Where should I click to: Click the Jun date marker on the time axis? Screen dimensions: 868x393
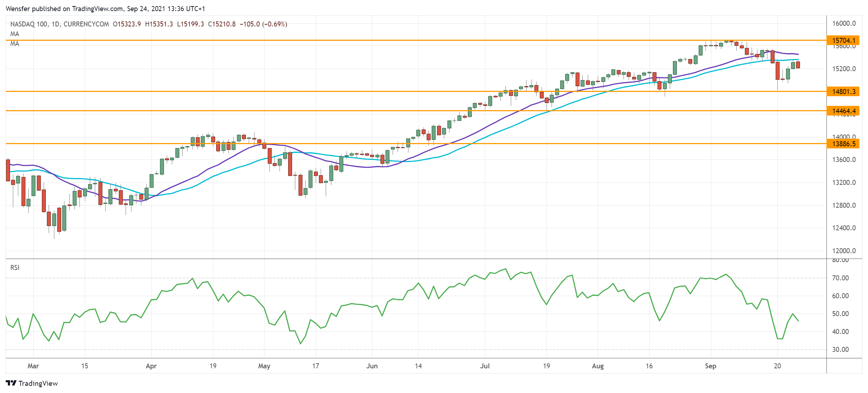point(372,366)
